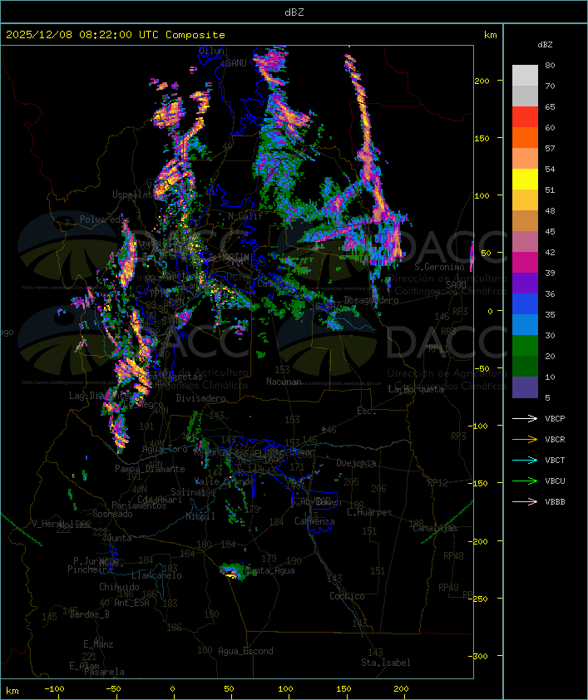This screenshot has height=700, width=588.
Task: Click the 'VBCR' legend label
Action: (555, 439)
